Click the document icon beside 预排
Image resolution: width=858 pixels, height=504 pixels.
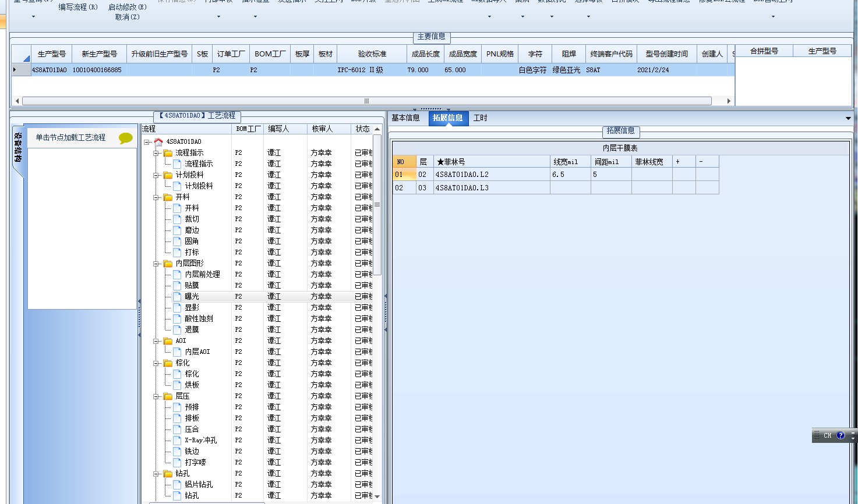177,407
